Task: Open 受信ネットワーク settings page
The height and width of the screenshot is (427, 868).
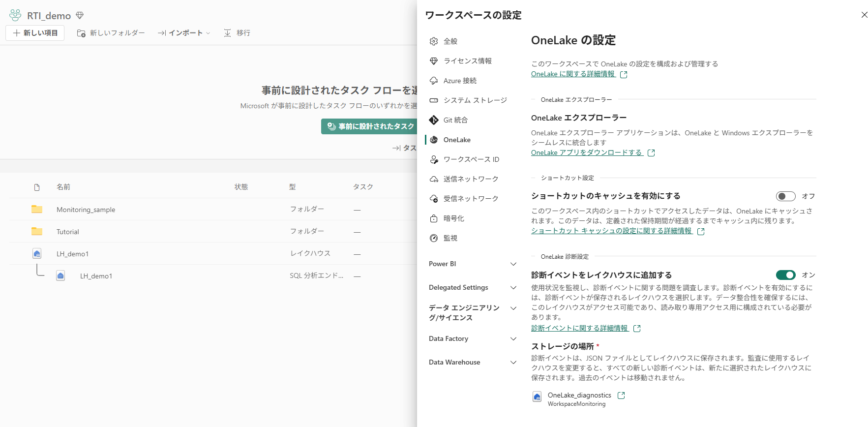Action: [472, 199]
